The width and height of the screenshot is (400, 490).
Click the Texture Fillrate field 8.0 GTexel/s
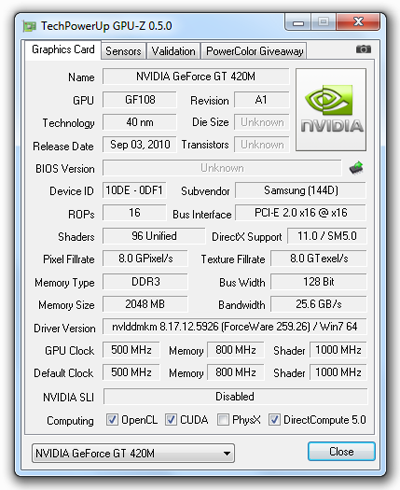point(318,258)
